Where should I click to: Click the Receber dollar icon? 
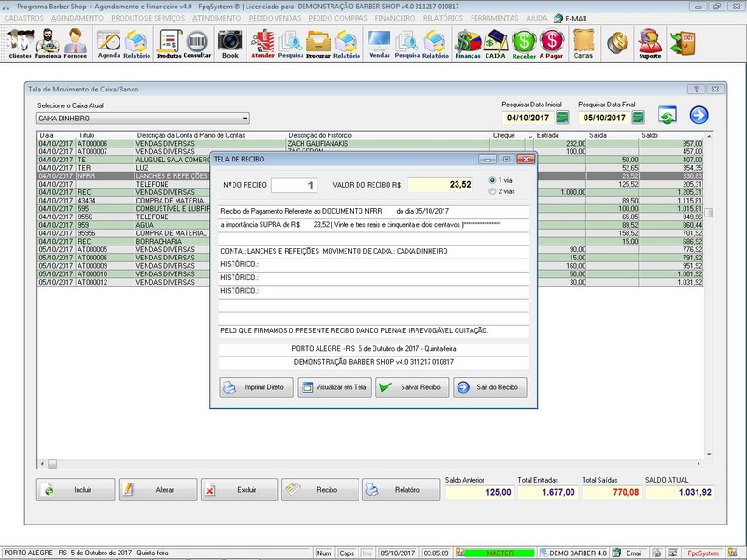click(x=525, y=43)
